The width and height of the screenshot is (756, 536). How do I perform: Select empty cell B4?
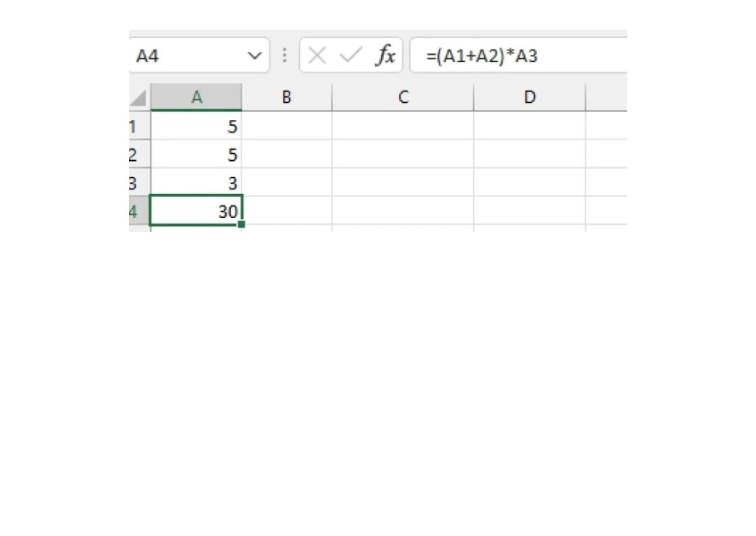(288, 211)
